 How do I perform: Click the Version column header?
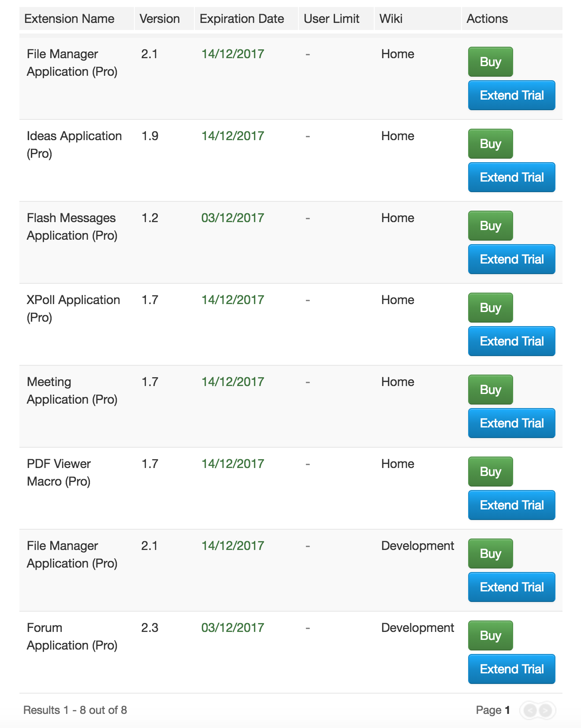160,19
